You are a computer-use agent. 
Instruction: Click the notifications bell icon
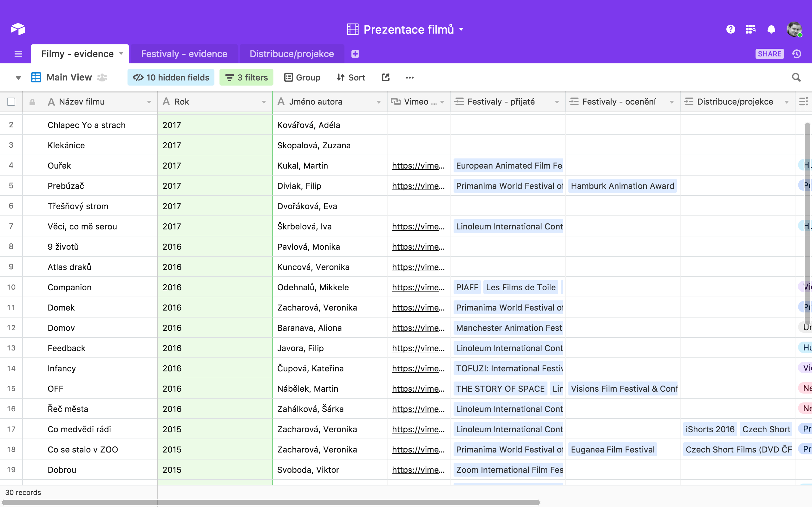coord(771,29)
